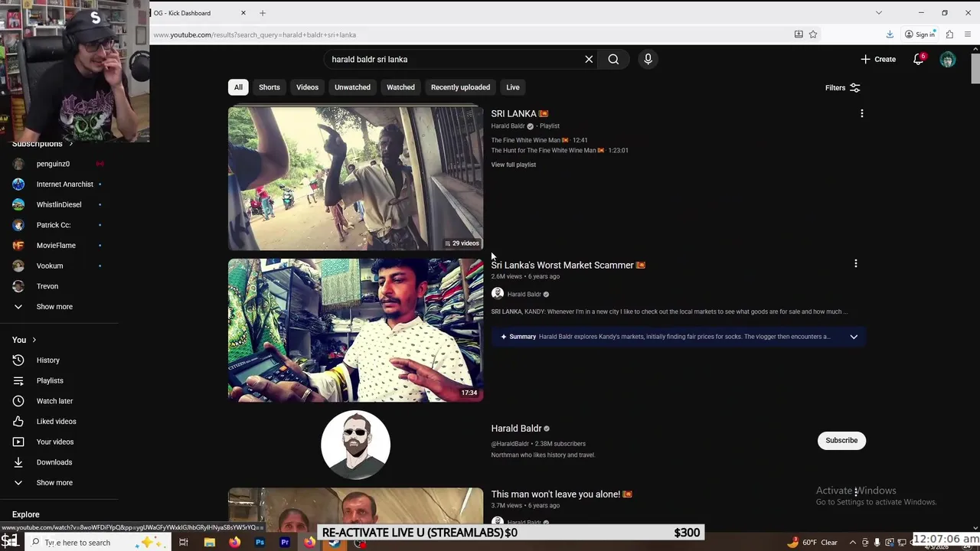Open WhistlinDiesel subscription
This screenshot has width=980, height=551.
(59, 204)
